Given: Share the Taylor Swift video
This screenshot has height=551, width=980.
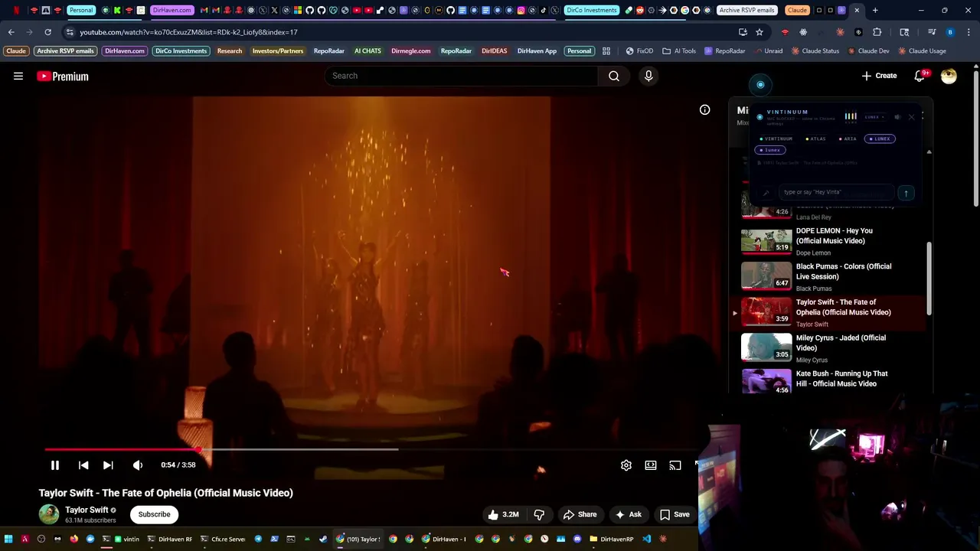Looking at the screenshot, I should coord(580,514).
